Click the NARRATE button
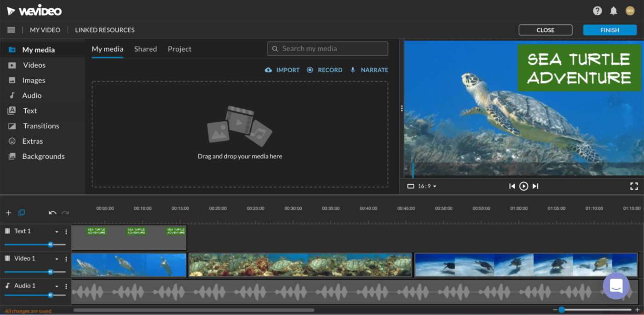This screenshot has height=315, width=644. (369, 70)
